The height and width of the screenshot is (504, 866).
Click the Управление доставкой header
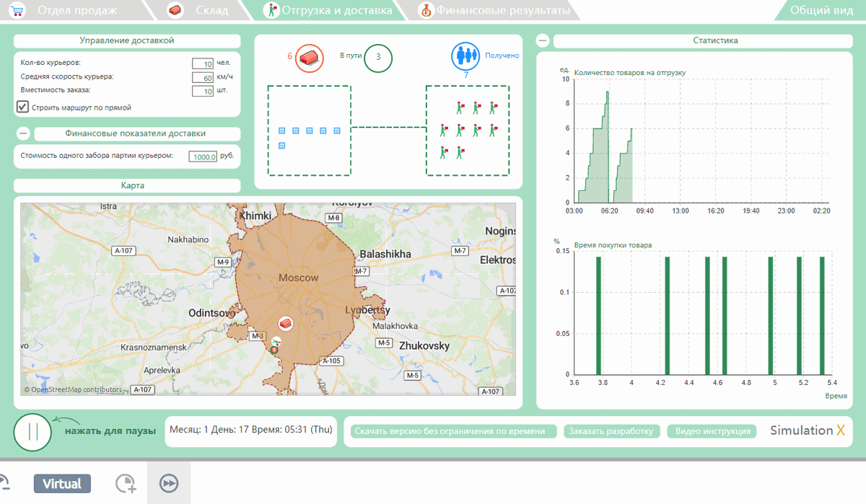point(127,41)
